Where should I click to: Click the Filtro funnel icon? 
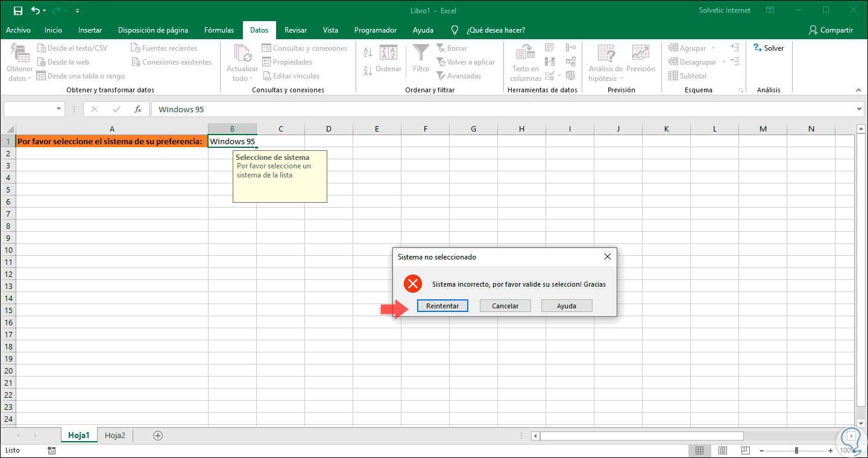click(421, 53)
